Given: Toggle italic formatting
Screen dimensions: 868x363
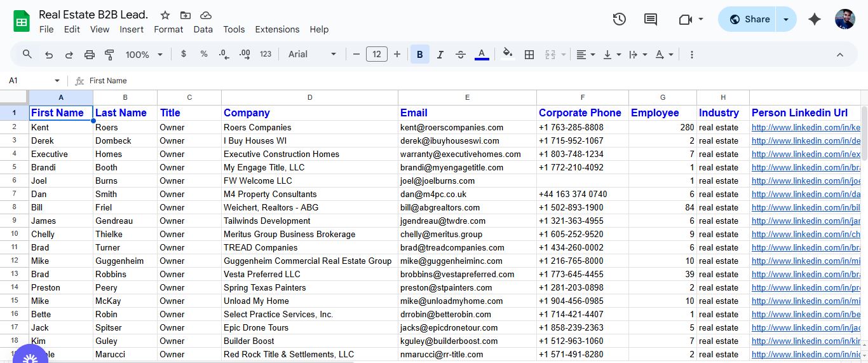Looking at the screenshot, I should (440, 55).
